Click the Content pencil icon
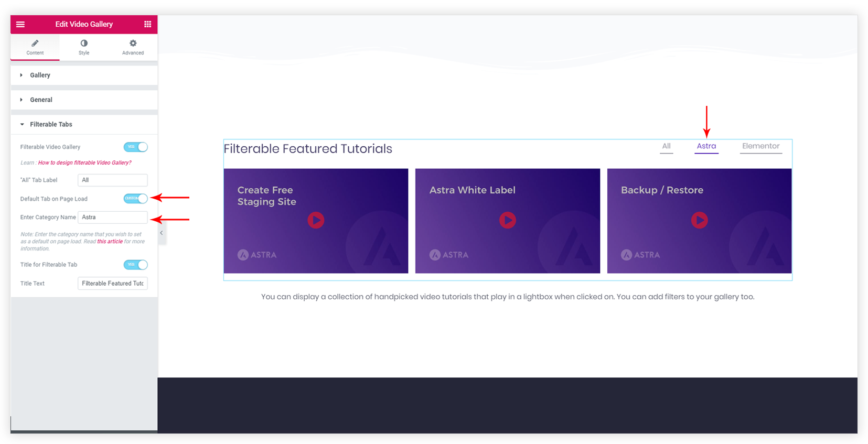Viewport: 868px width, 444px height. [x=35, y=43]
